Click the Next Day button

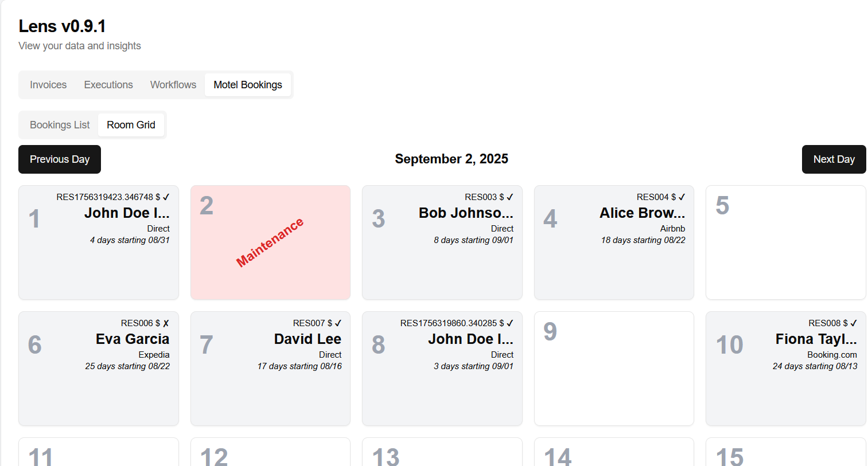(834, 159)
